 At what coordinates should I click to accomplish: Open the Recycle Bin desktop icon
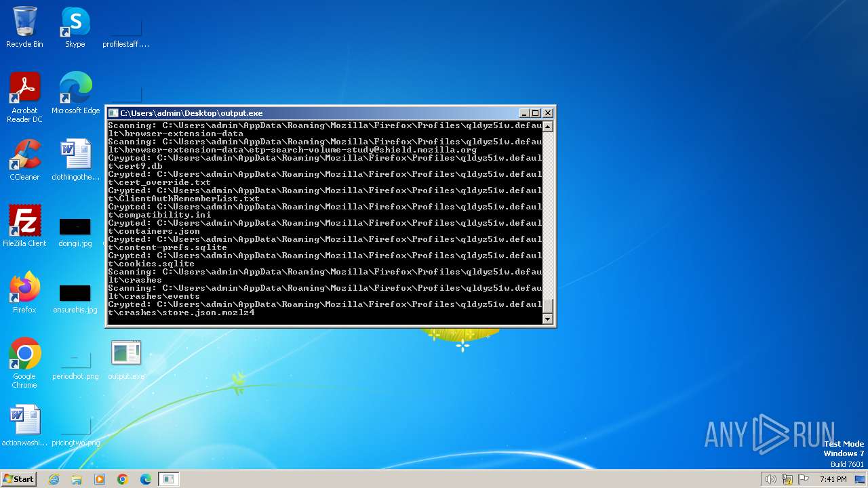pyautogui.click(x=24, y=27)
